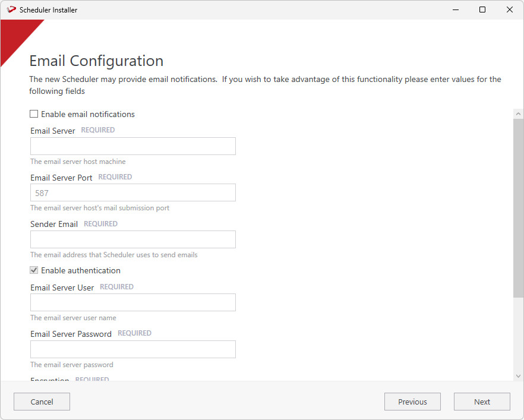This screenshot has height=420, width=524.
Task: Focus the Email Server User field
Action: pyautogui.click(x=132, y=302)
